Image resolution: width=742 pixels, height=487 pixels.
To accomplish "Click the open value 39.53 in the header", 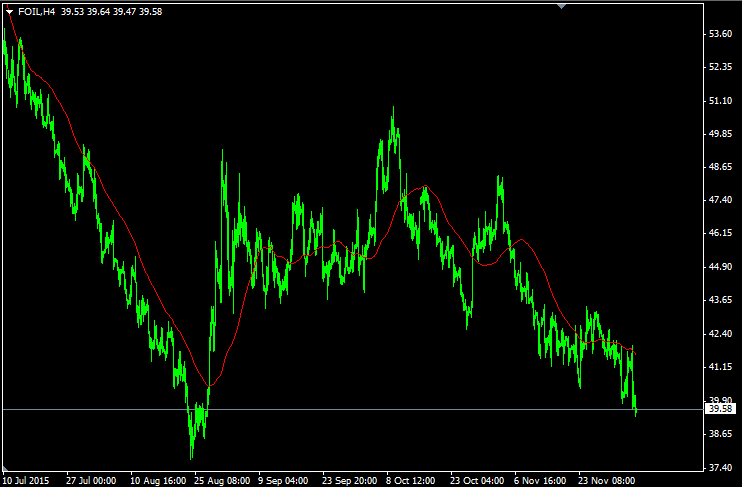I will click(x=72, y=11).
